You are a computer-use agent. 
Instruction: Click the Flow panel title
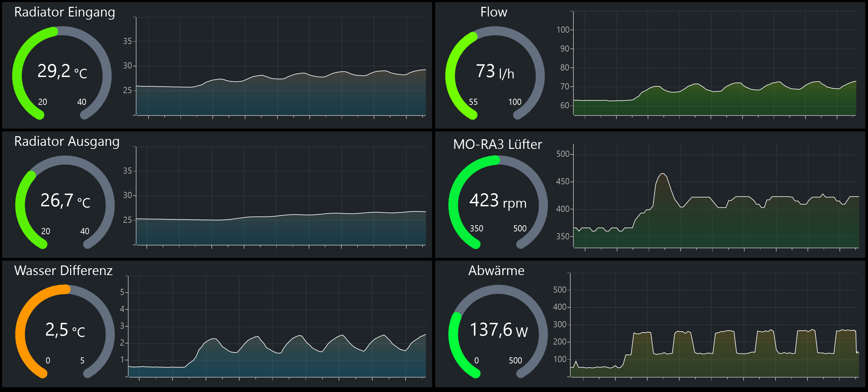click(x=494, y=12)
